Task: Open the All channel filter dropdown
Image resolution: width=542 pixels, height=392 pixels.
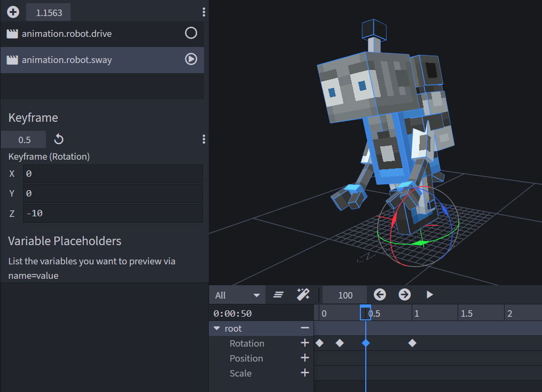Action: (x=237, y=294)
